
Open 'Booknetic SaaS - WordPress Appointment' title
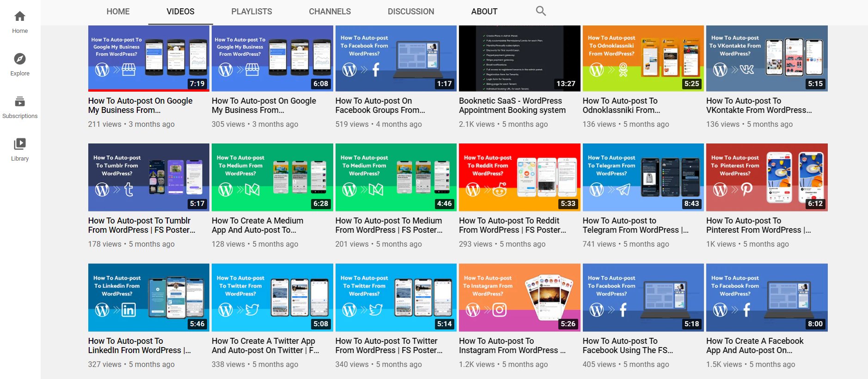[x=512, y=106]
